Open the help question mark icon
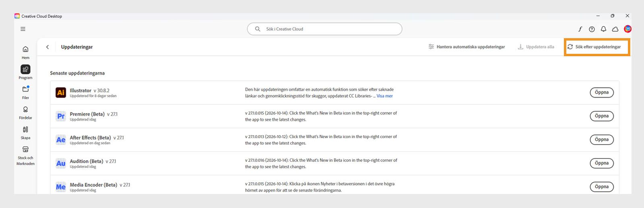 (592, 29)
